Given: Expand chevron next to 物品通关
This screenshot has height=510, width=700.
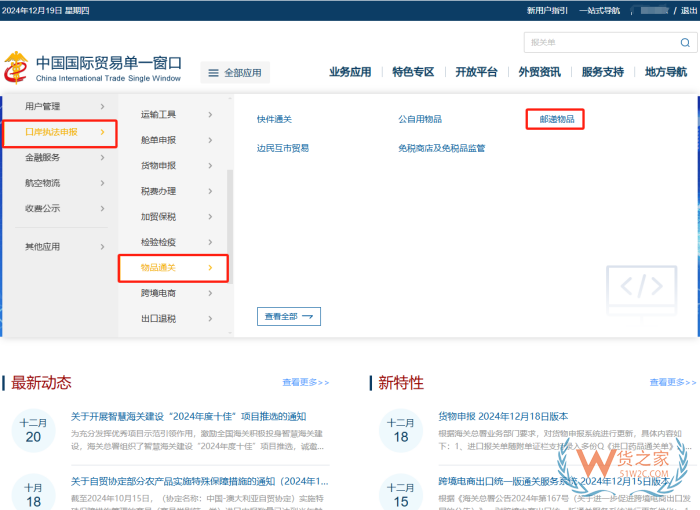Looking at the screenshot, I should coord(210,268).
